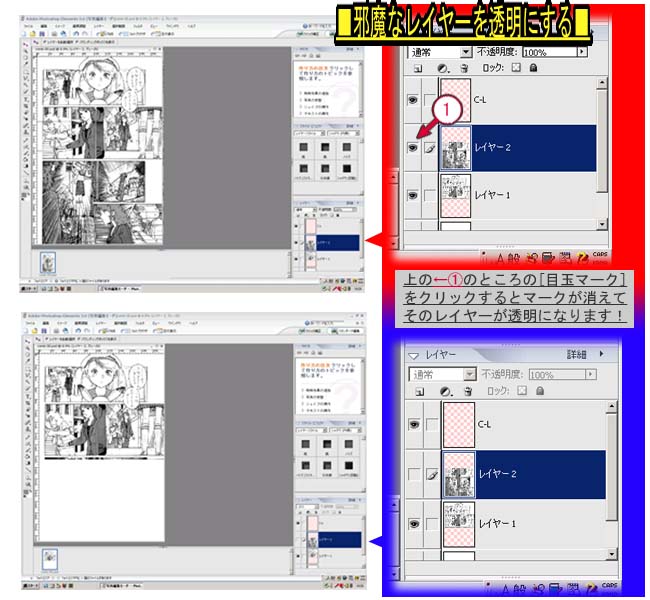The width and height of the screenshot is (650, 600).
Task: Click the project bin thumbnail in the half-blank canvas screenshot
Action: [49, 559]
